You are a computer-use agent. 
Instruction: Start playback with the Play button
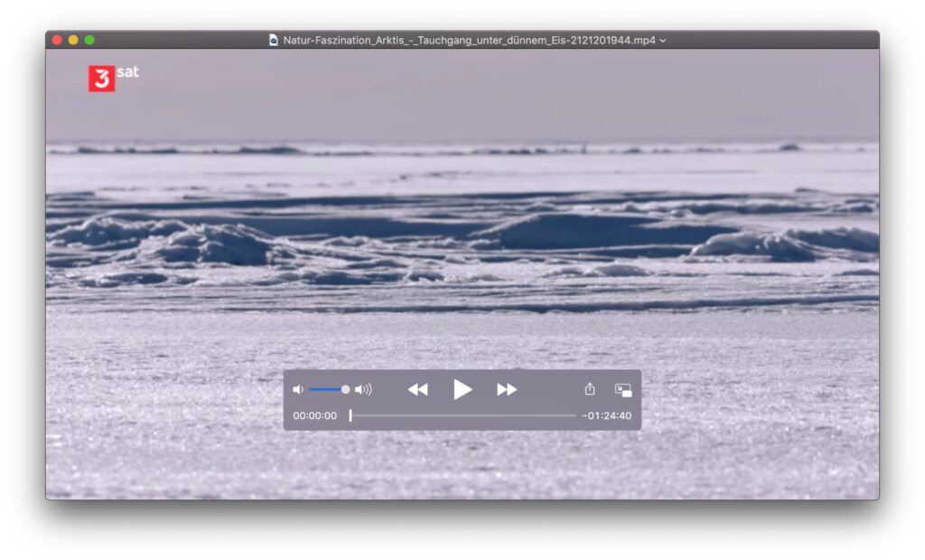(x=462, y=389)
